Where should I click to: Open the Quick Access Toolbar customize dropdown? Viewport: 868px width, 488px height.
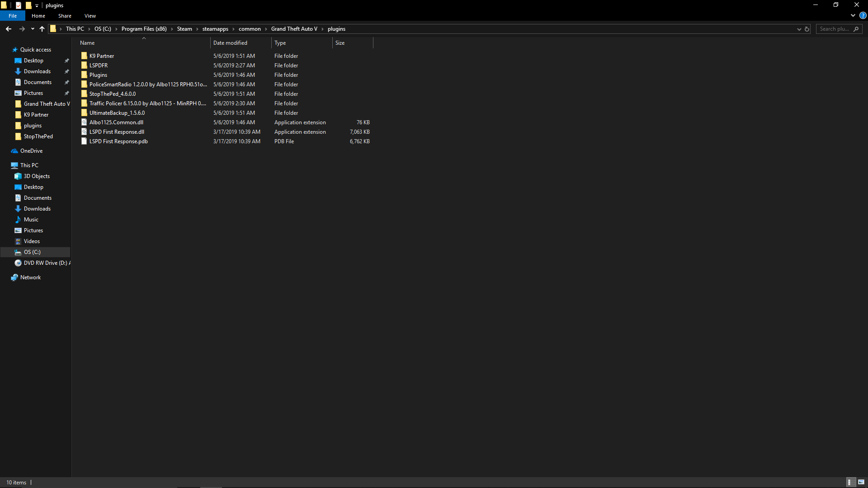pyautogui.click(x=37, y=5)
